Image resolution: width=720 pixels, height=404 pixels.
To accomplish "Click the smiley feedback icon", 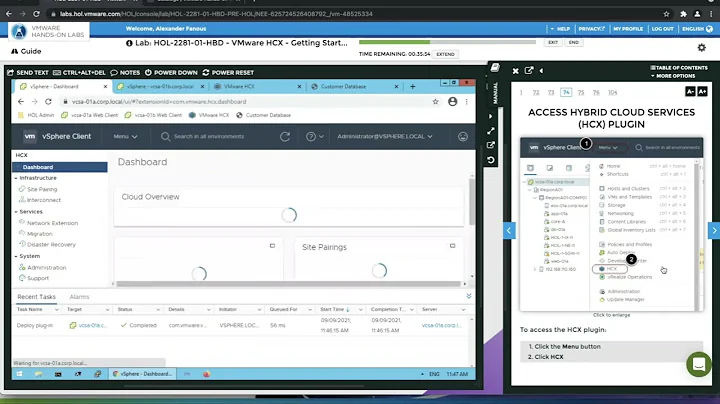I will 462,136.
